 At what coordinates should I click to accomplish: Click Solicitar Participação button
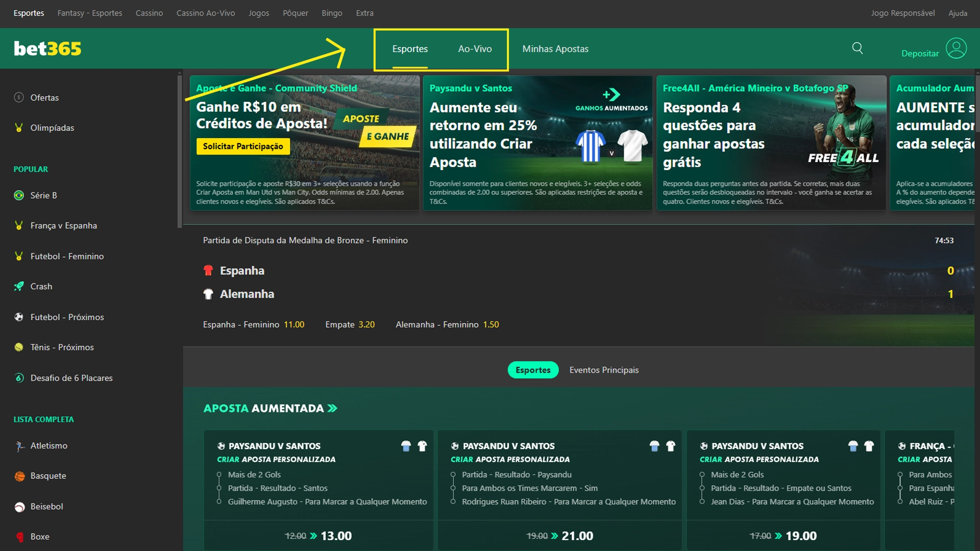243,146
